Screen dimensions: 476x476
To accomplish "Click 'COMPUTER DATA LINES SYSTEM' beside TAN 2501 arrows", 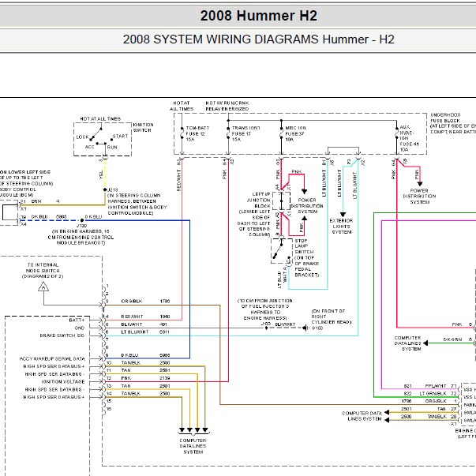I will click(362, 416).
